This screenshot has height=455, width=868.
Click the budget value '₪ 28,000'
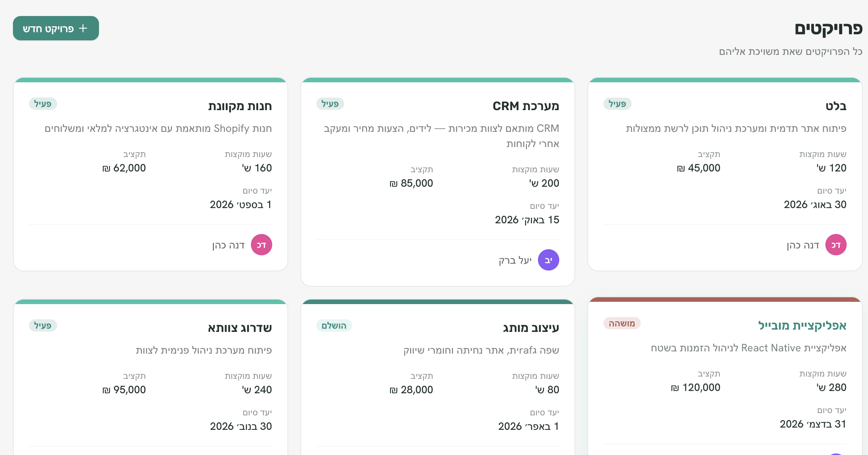411,390
